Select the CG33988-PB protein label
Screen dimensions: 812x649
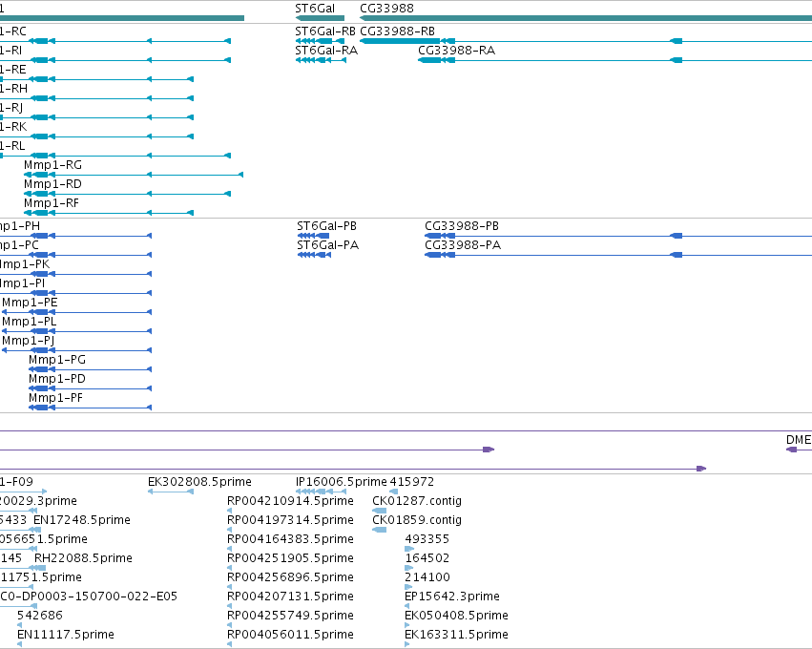(462, 226)
